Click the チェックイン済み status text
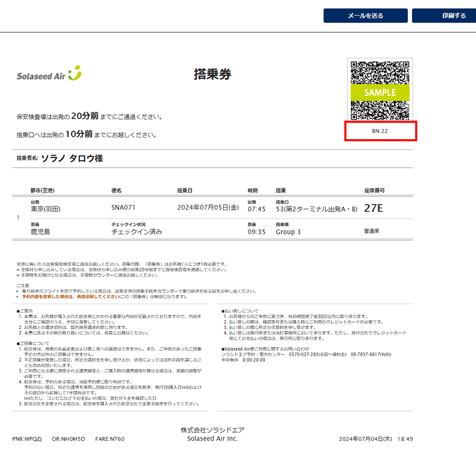 136,232
